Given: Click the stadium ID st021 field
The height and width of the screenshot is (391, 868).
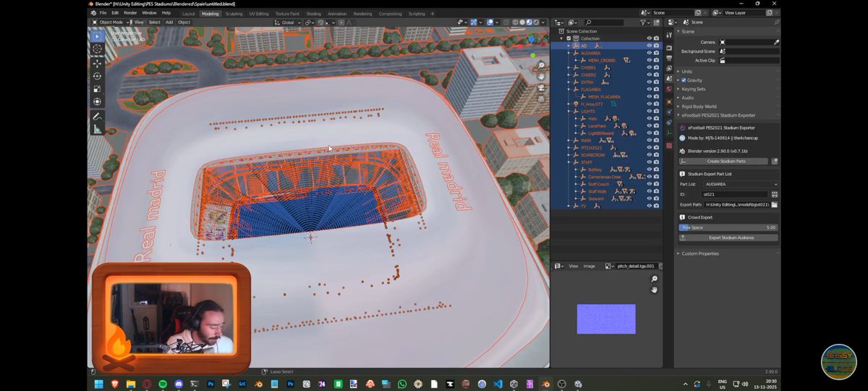Looking at the screenshot, I should pyautogui.click(x=735, y=194).
